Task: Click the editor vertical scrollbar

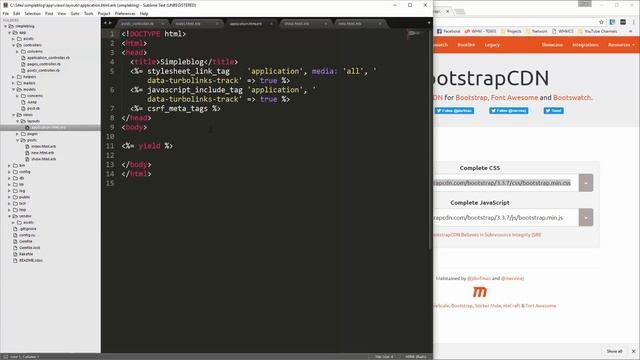Action: coord(430,139)
